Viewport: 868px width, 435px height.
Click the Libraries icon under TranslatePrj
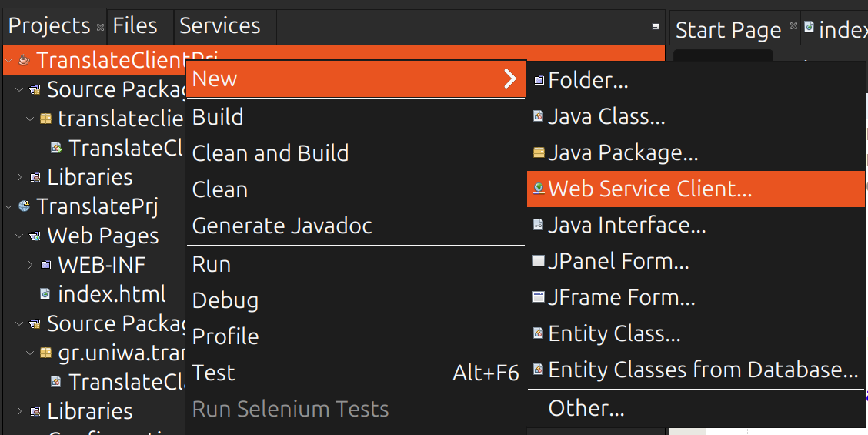(35, 411)
